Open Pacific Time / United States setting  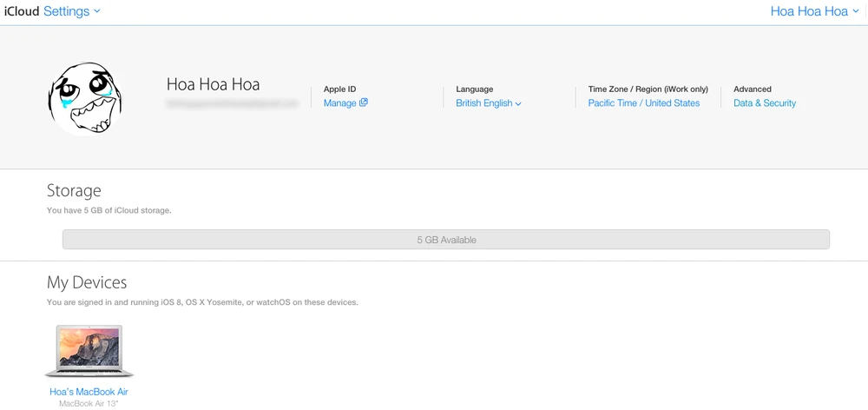(x=643, y=103)
